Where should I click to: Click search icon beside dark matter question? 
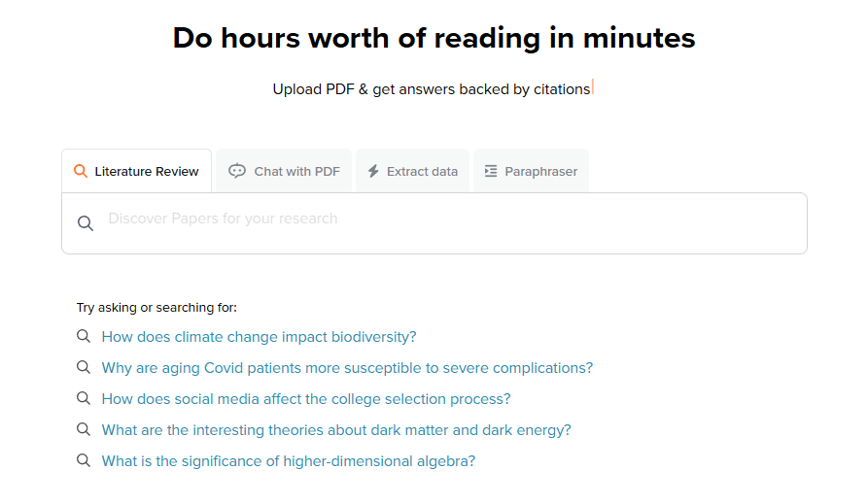(x=84, y=429)
